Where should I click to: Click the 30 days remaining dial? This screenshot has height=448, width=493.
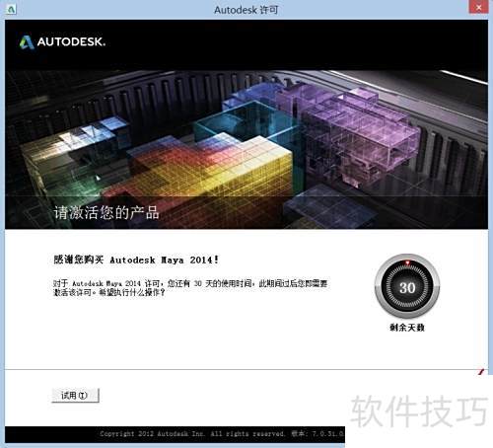407,286
